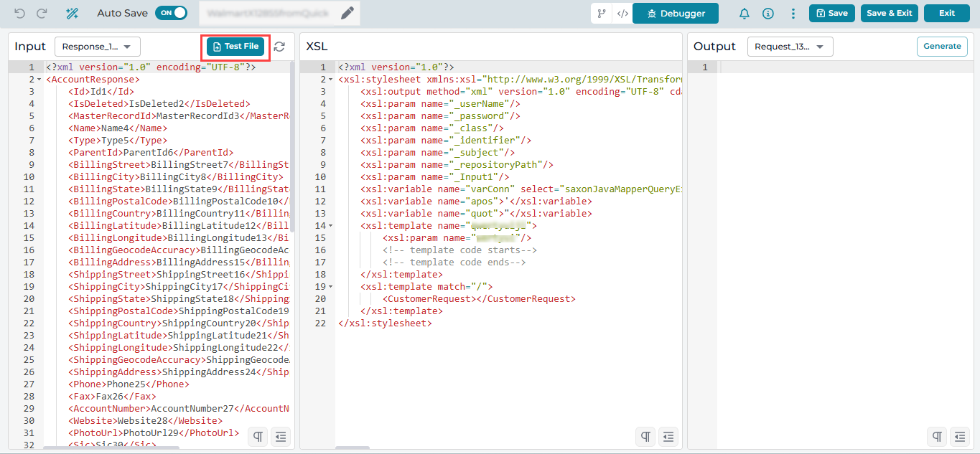The width and height of the screenshot is (980, 454).
Task: Show invisible characters in Output panel
Action: [937, 436]
